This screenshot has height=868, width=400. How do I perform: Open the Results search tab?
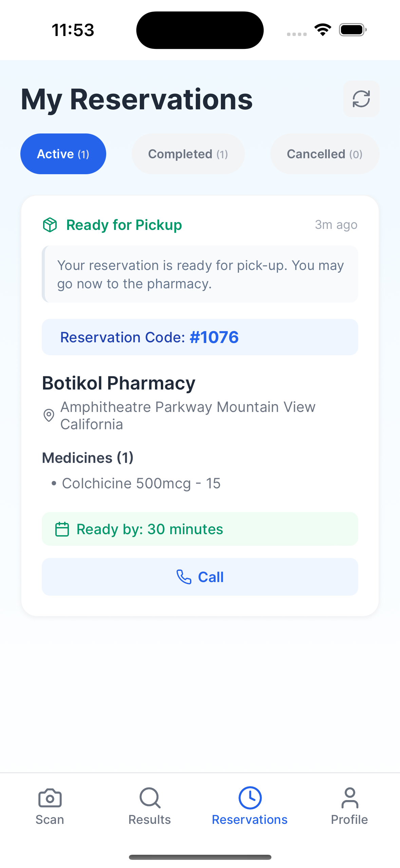click(x=150, y=806)
